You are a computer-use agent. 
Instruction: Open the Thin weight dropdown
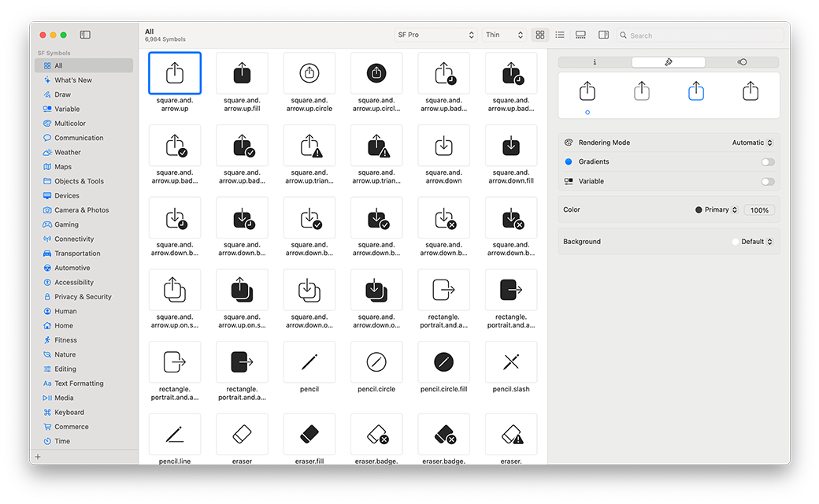click(x=504, y=35)
